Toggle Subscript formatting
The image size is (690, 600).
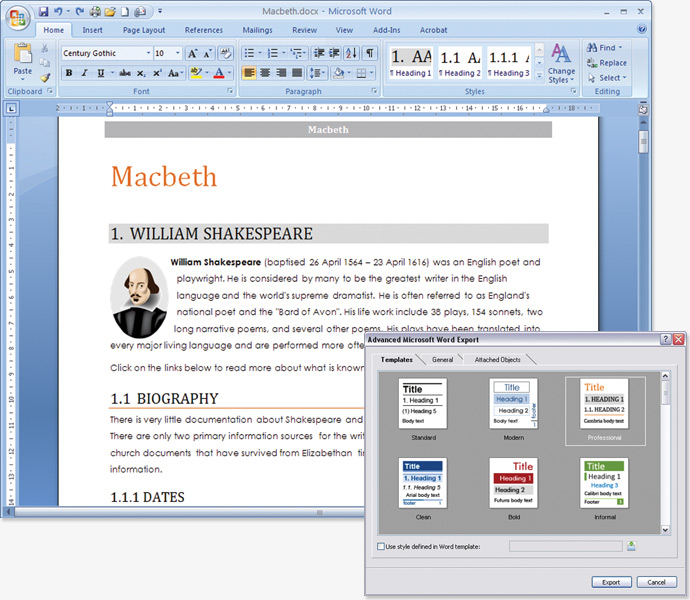point(141,73)
